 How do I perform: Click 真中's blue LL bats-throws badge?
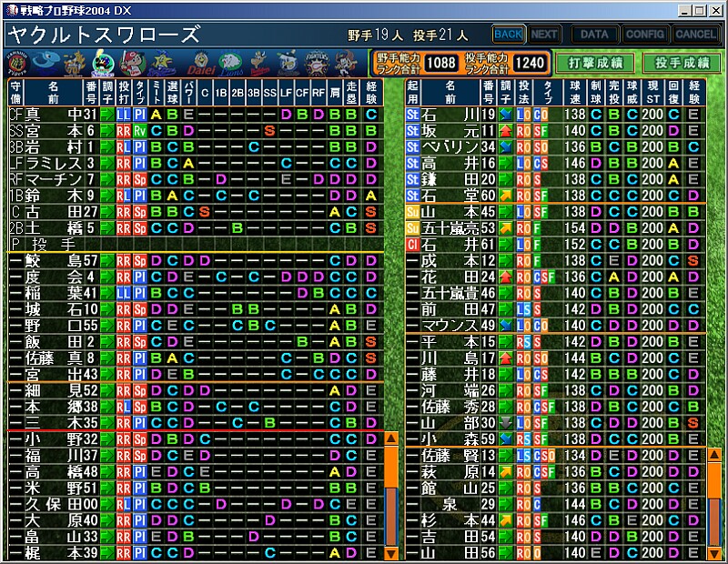(x=124, y=115)
